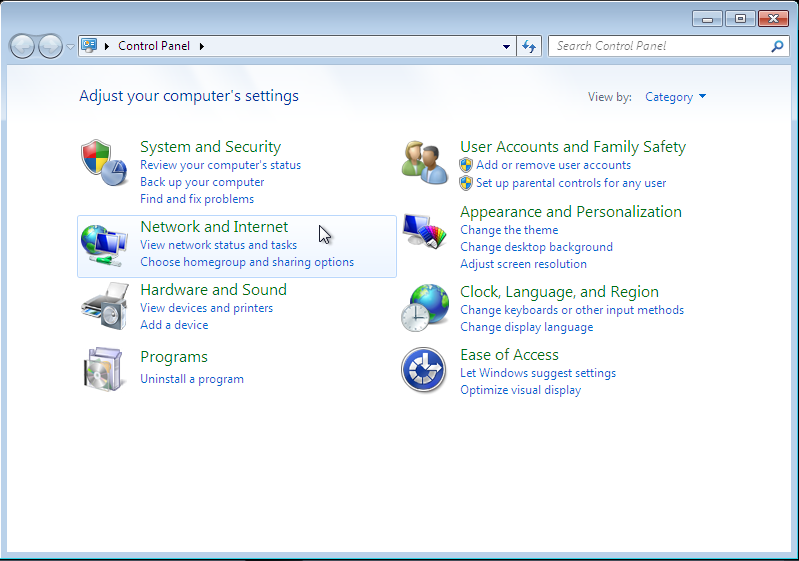Select Add a device link
799x561 pixels.
tap(174, 325)
